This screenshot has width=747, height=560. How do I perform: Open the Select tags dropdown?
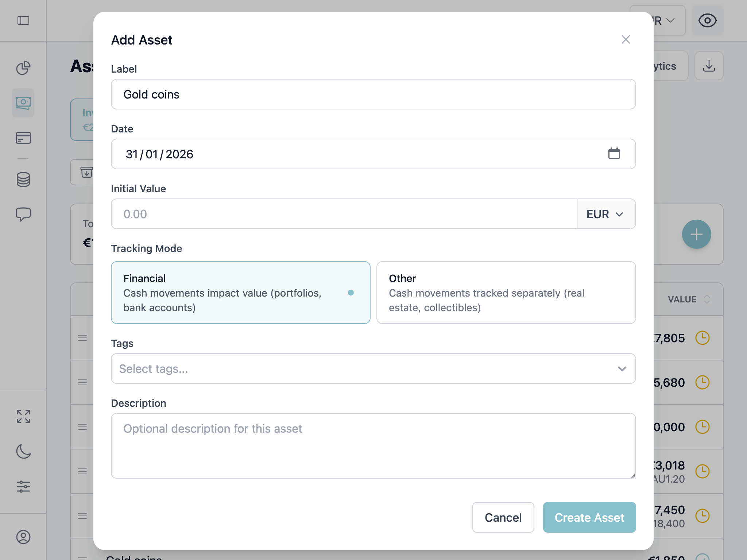pyautogui.click(x=373, y=368)
